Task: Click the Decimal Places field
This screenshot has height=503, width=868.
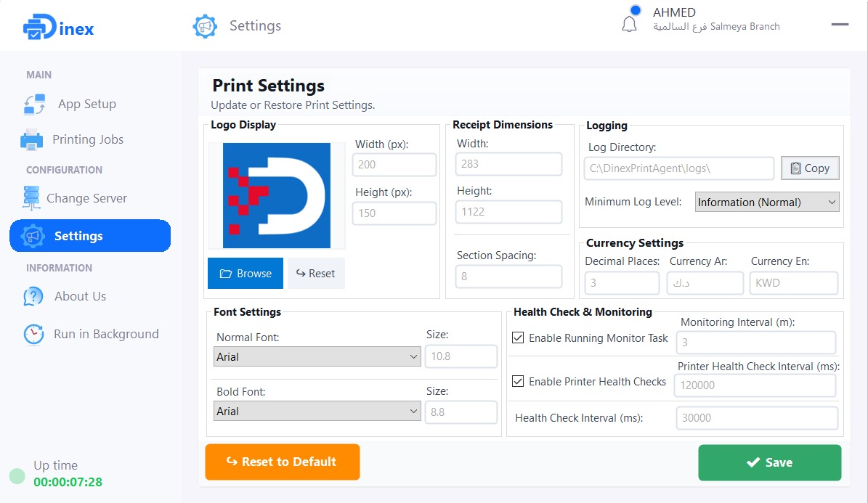Action: coord(622,283)
